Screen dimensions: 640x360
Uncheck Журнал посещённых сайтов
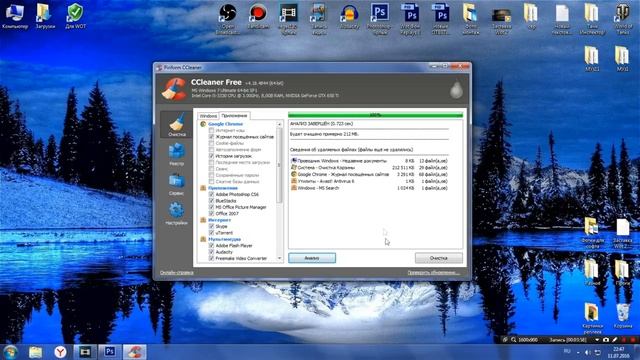[211, 137]
